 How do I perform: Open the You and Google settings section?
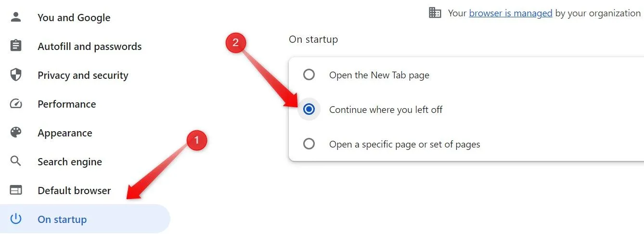[x=74, y=18]
